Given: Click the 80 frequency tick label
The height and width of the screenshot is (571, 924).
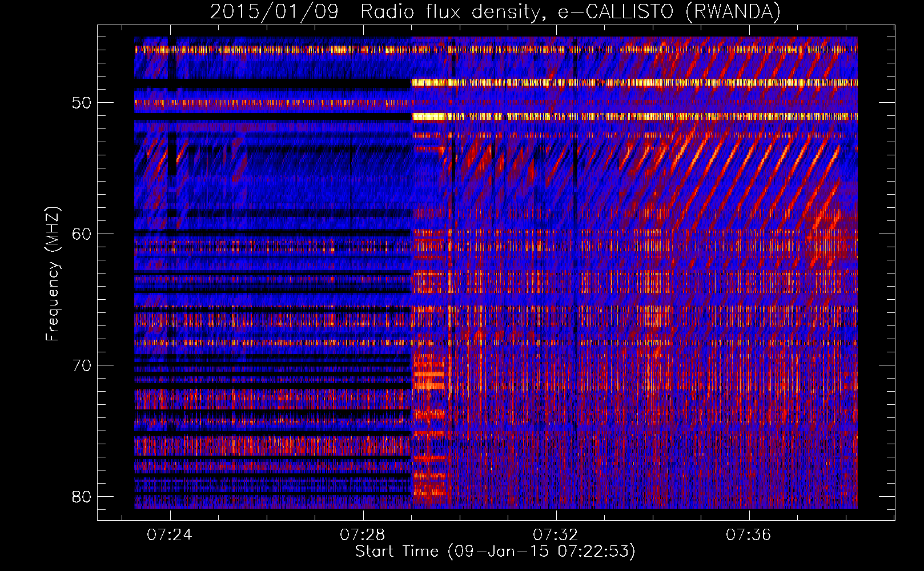Looking at the screenshot, I should (82, 497).
